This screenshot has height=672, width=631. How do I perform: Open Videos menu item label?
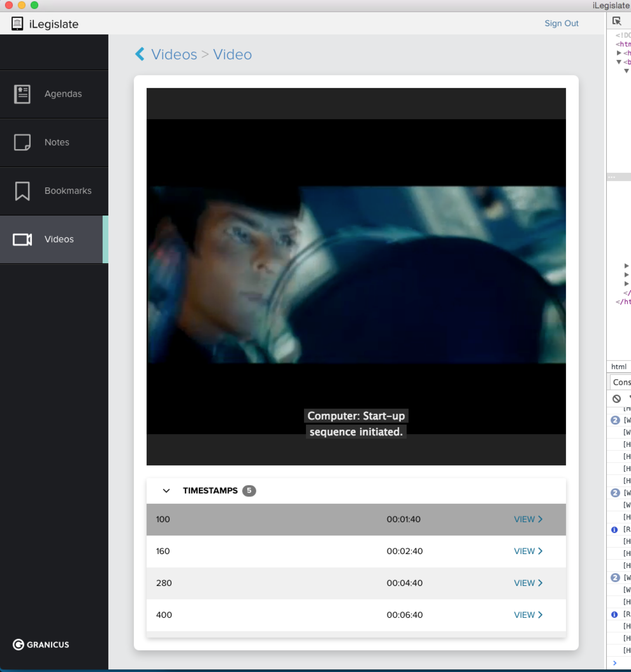click(x=59, y=239)
